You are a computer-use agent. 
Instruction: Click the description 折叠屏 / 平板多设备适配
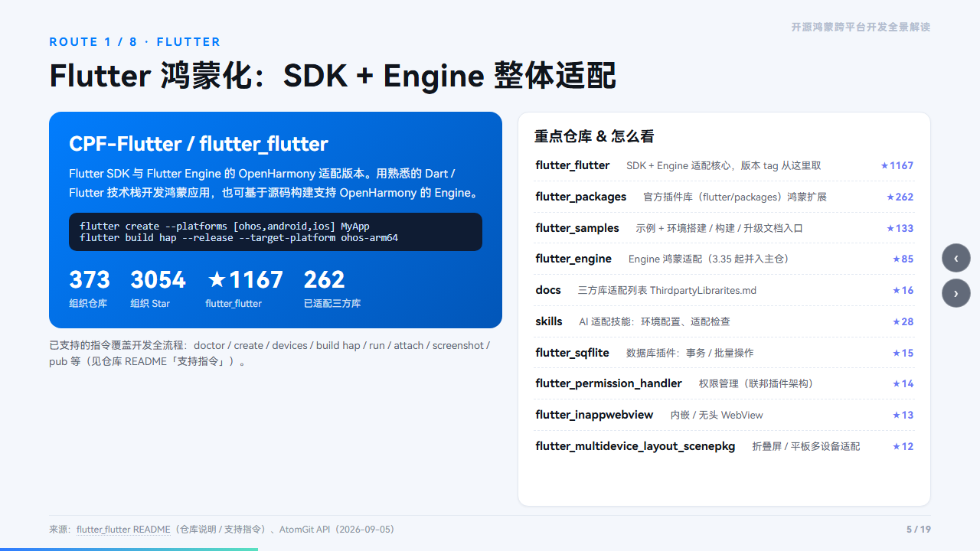[x=806, y=446]
